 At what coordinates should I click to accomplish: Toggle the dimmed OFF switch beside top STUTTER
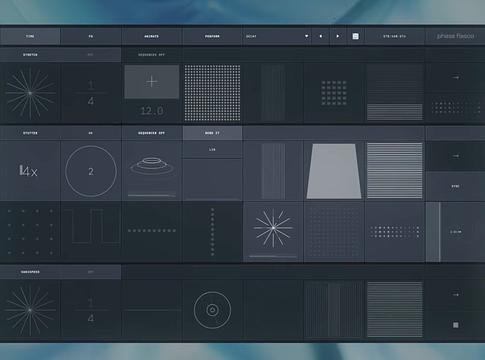pyautogui.click(x=91, y=54)
